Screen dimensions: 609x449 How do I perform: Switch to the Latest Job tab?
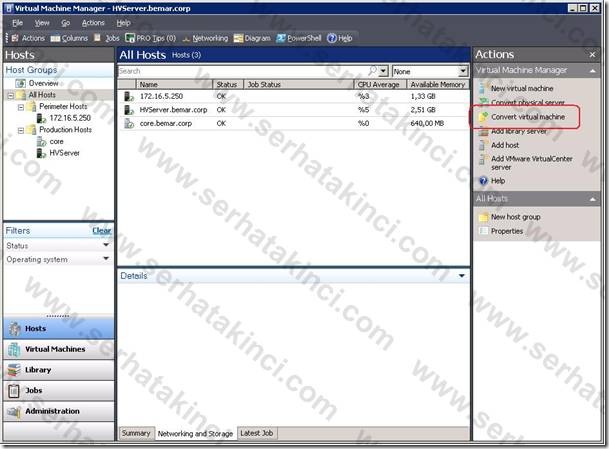[x=256, y=433]
